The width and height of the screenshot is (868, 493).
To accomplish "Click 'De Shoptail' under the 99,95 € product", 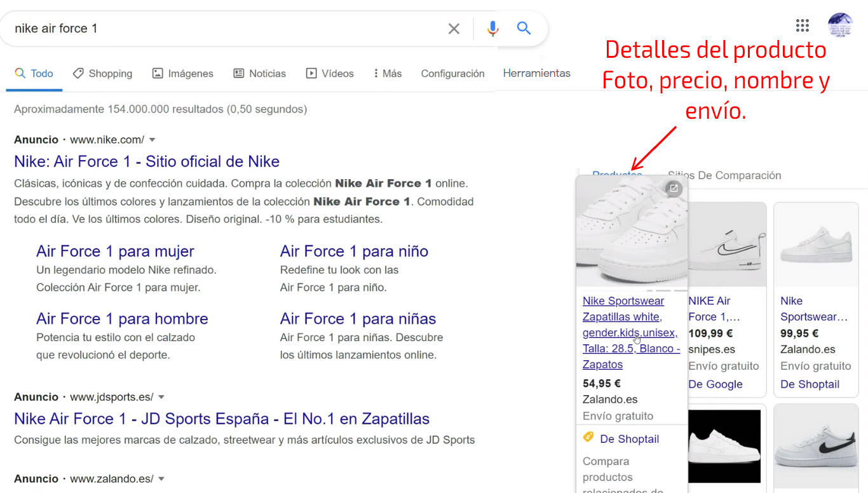I will (x=810, y=384).
